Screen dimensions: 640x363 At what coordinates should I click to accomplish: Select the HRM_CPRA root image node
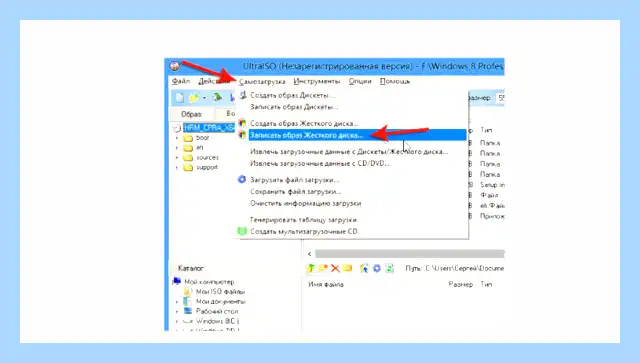tap(209, 128)
